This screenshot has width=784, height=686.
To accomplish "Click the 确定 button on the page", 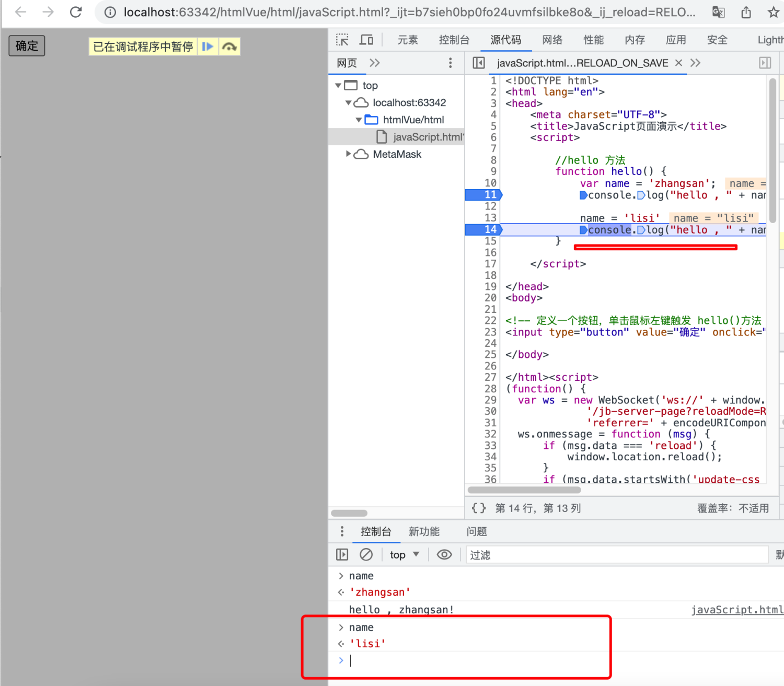I will click(x=27, y=45).
